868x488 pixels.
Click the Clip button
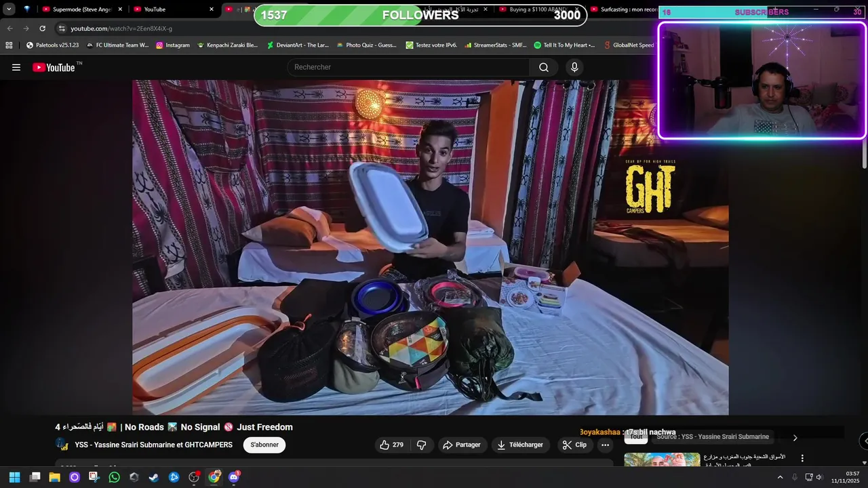click(x=574, y=445)
